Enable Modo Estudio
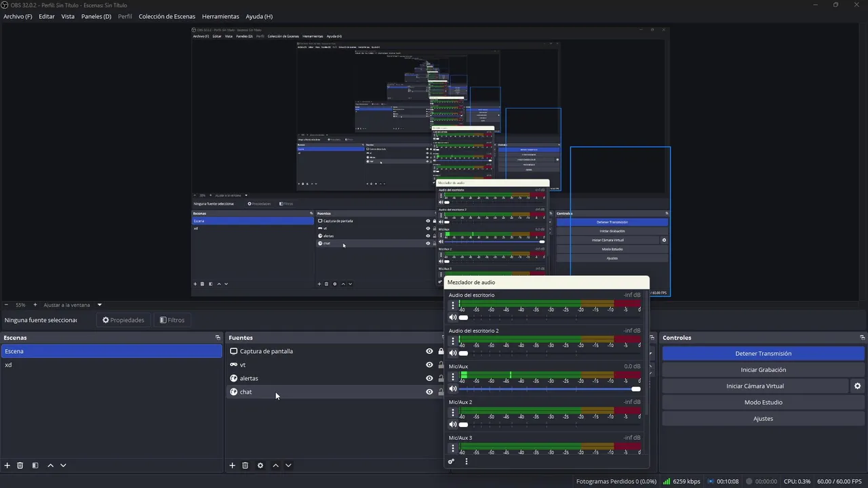This screenshot has height=488, width=868. click(763, 403)
